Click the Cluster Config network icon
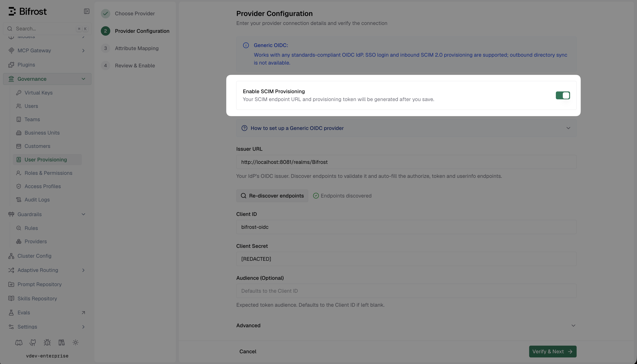Image resolution: width=637 pixels, height=364 pixels. pos(11,256)
